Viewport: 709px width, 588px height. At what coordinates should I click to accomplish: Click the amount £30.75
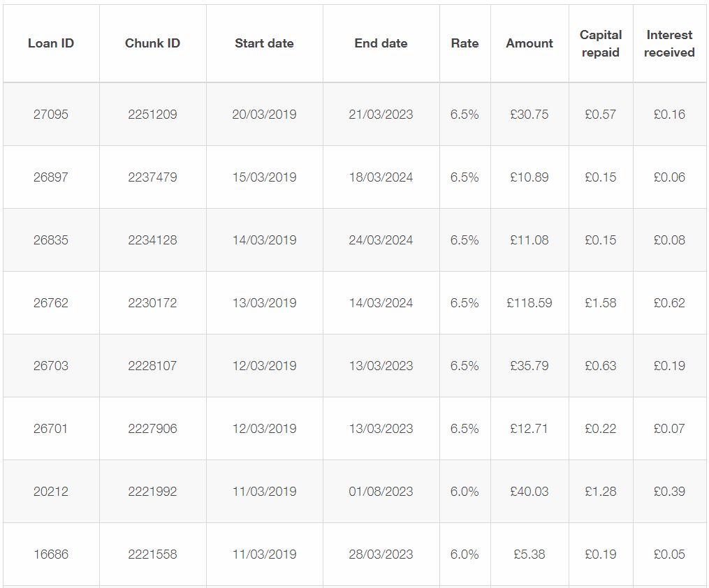click(529, 115)
